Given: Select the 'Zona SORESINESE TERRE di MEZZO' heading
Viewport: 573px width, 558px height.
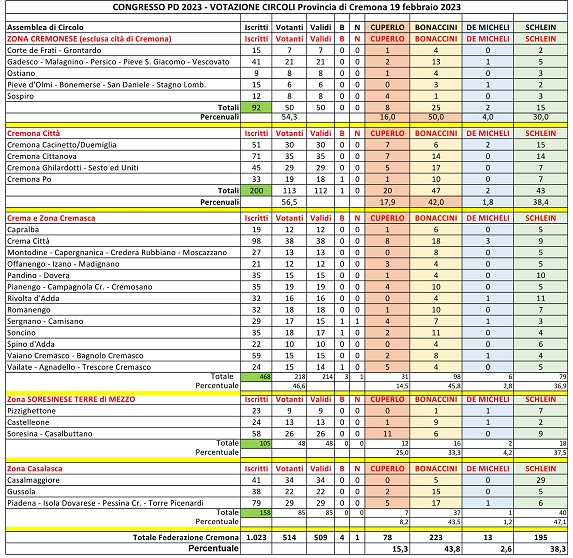Looking at the screenshot, I should (71, 399).
